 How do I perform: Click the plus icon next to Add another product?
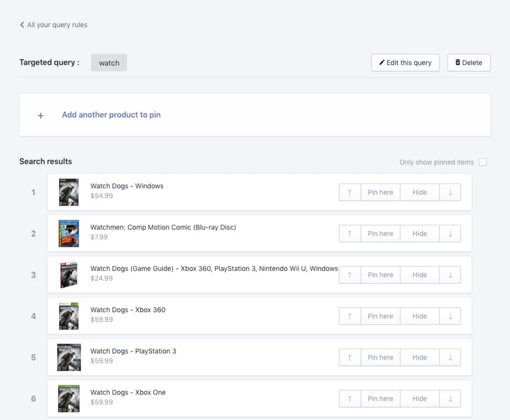point(40,115)
